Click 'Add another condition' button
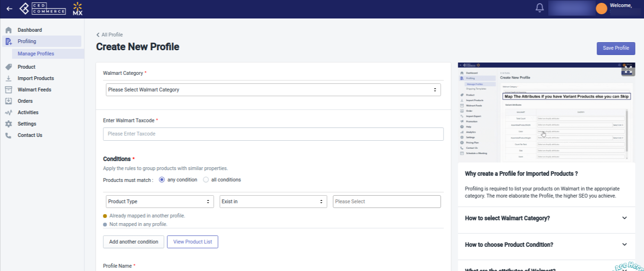The height and width of the screenshot is (271, 644). point(134,242)
